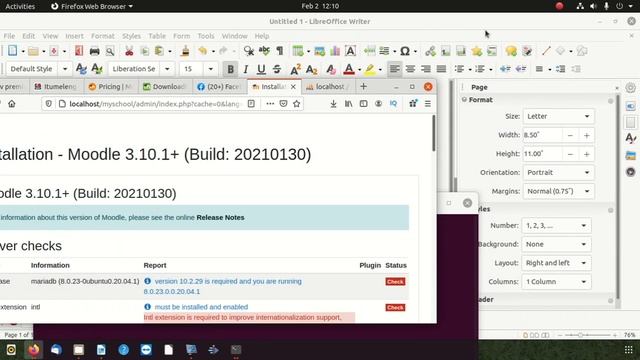640x360 pixels.
Task: Click the Insert Bookmark star icon
Action: coord(476,51)
